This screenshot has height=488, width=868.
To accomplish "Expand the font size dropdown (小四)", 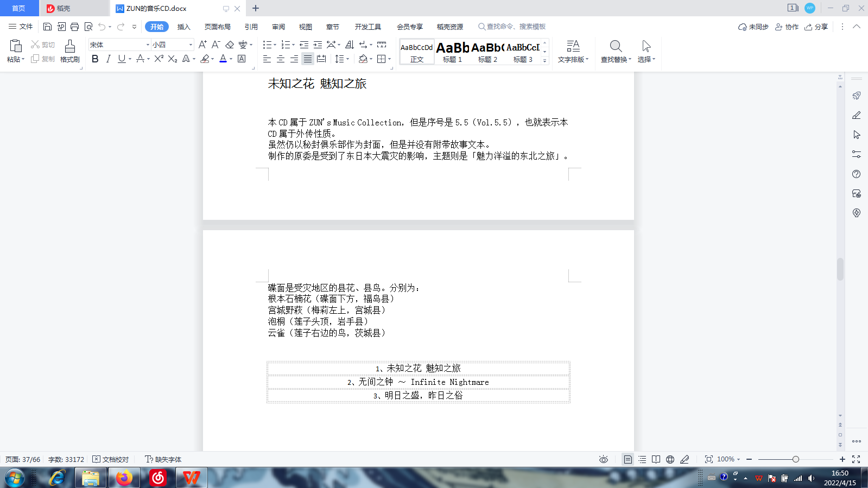I will (x=191, y=45).
